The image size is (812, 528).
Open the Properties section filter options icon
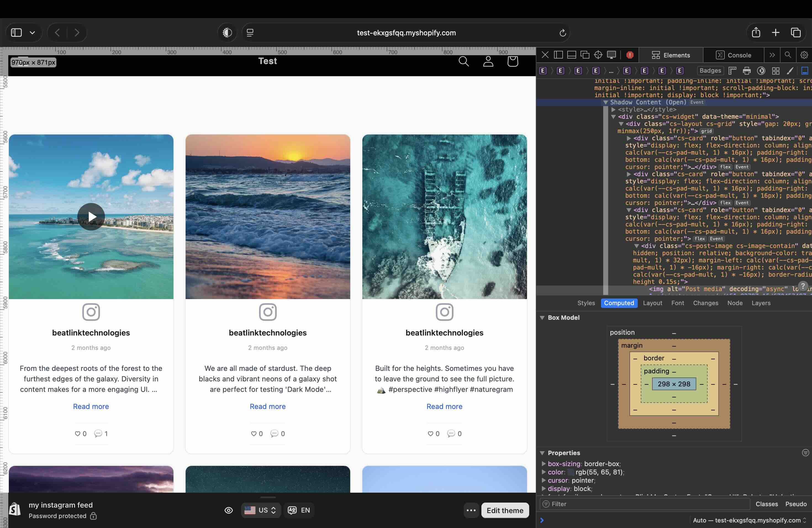pos(805,453)
